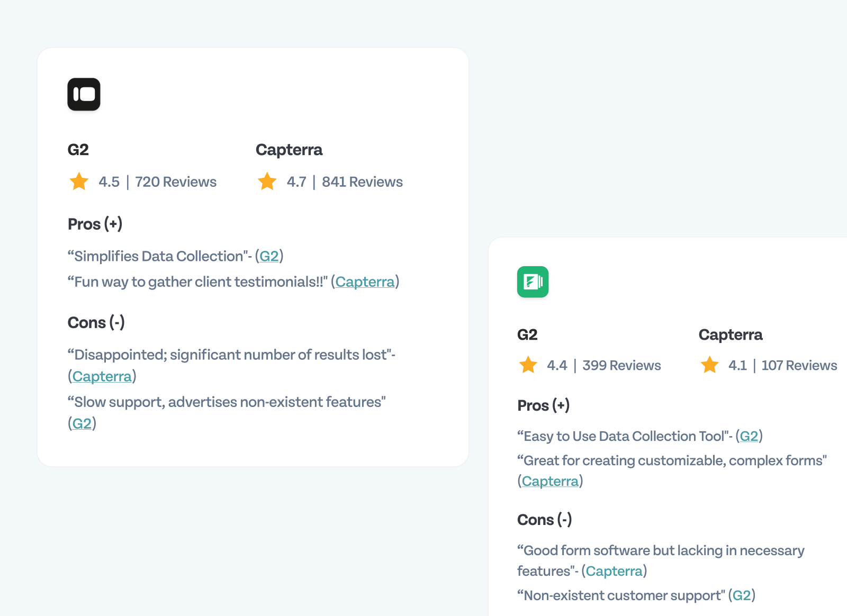
Task: Select the G2 heading on the left card
Action: coord(78,150)
